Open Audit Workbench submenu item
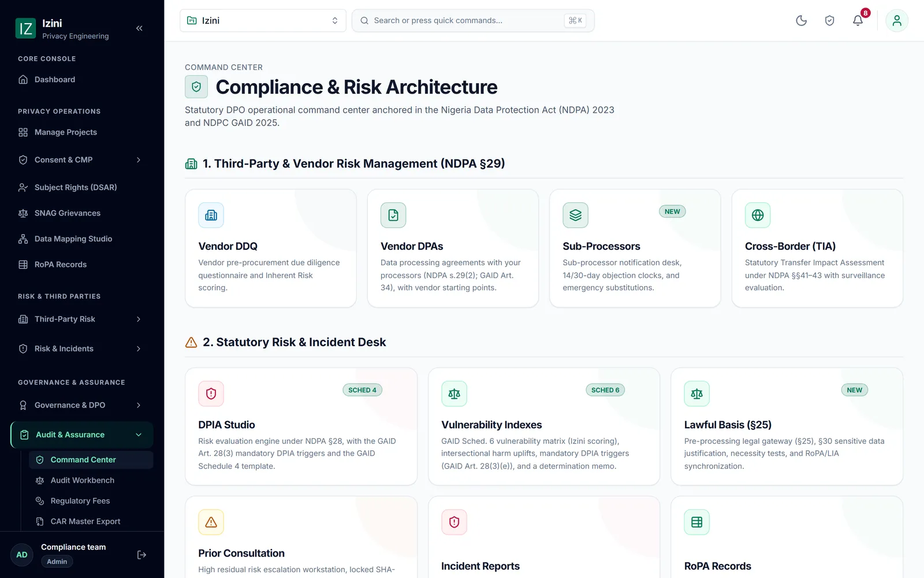 (x=91, y=480)
